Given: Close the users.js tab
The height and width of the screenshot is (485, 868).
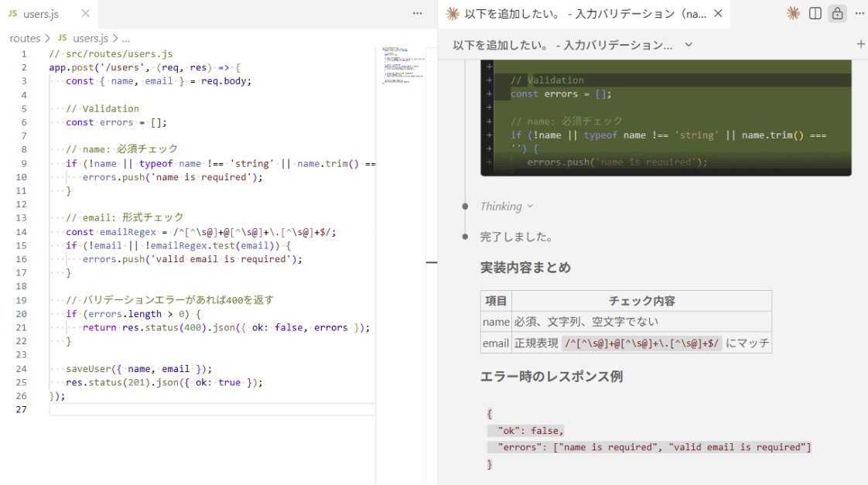Looking at the screenshot, I should [x=85, y=13].
